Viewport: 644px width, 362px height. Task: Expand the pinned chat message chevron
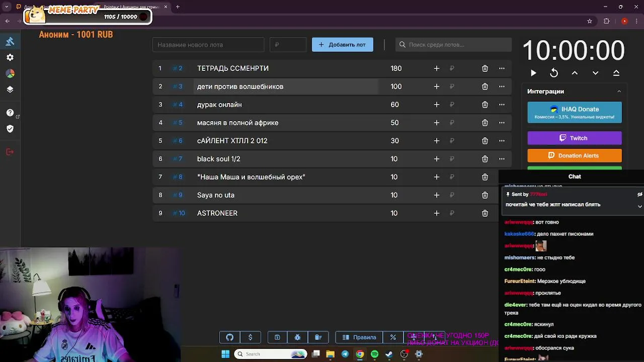click(639, 206)
